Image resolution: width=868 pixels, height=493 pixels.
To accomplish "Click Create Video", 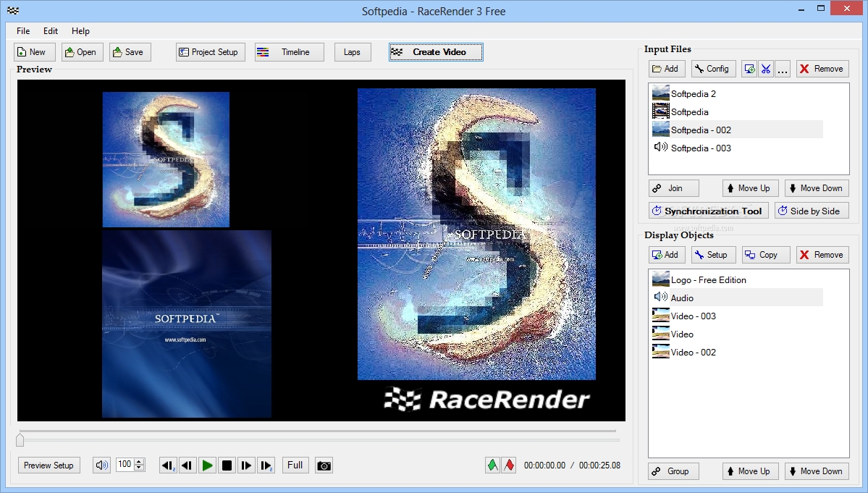I will tap(436, 52).
